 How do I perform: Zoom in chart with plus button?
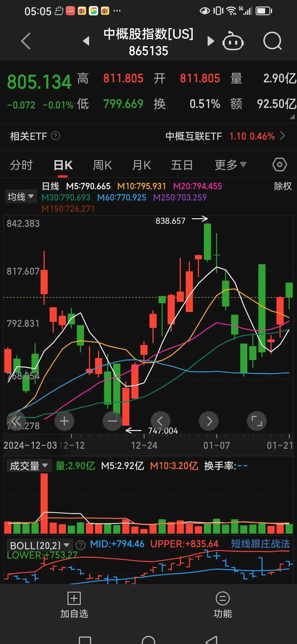(64, 421)
